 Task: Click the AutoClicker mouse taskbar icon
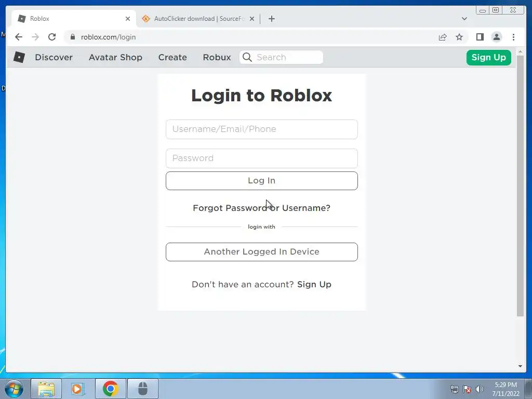pyautogui.click(x=143, y=389)
